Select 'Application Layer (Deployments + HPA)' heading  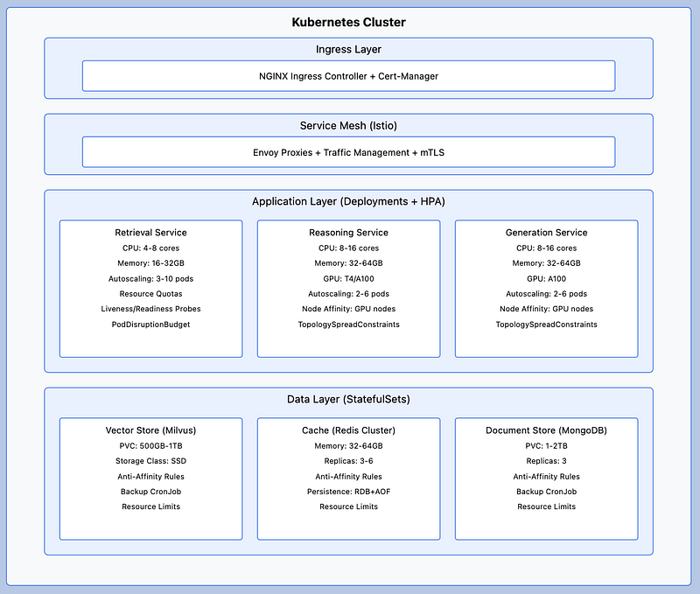(348, 202)
